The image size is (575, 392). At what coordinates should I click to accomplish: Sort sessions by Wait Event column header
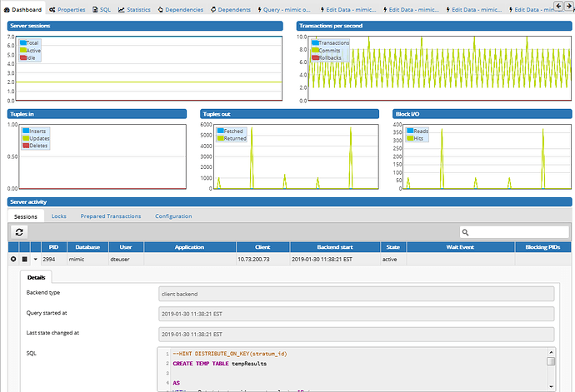(x=460, y=247)
